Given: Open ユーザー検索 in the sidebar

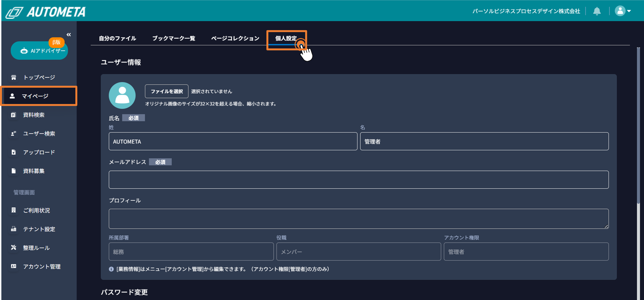Looking at the screenshot, I should pos(39,134).
